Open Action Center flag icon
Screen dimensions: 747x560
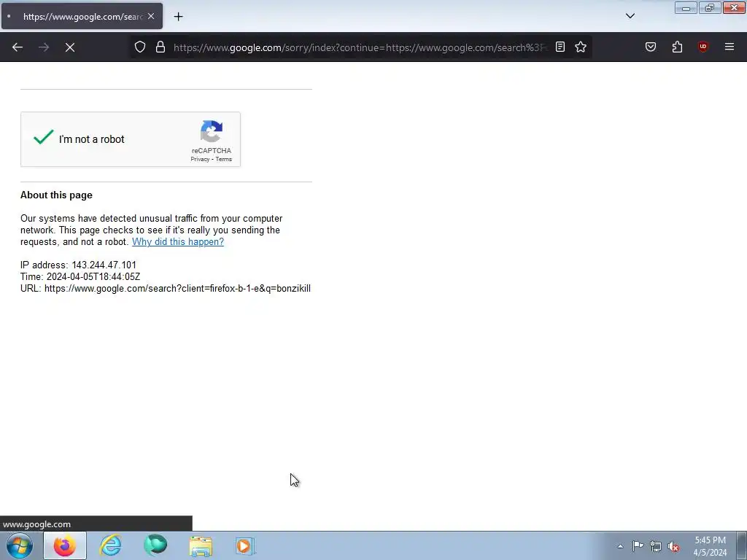point(638,546)
